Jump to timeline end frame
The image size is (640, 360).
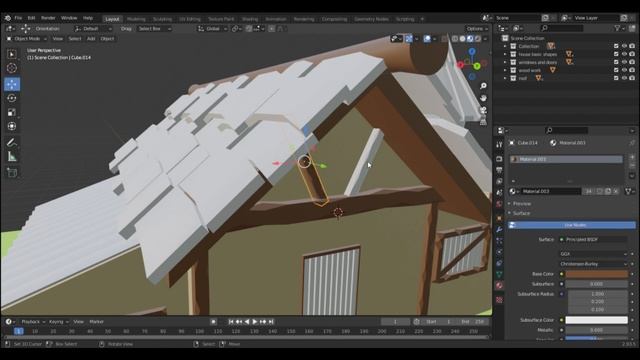click(x=271, y=322)
